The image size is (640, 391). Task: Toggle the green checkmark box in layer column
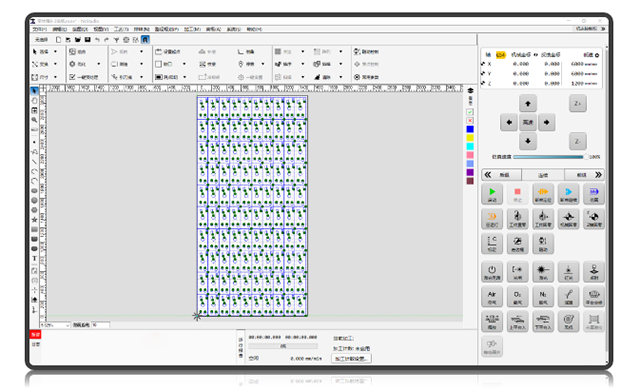coord(470,112)
